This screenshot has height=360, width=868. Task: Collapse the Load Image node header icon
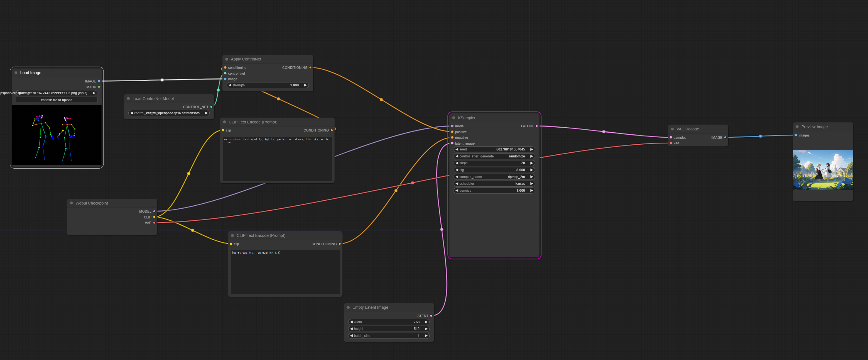coord(16,72)
